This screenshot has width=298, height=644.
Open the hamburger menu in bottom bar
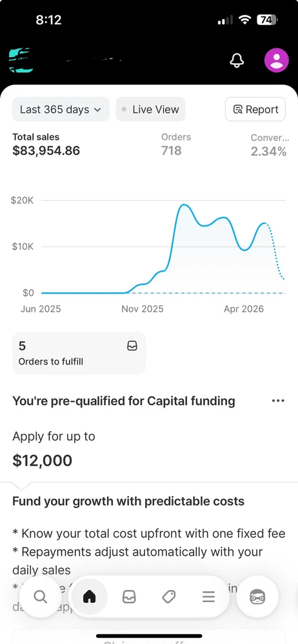click(208, 597)
